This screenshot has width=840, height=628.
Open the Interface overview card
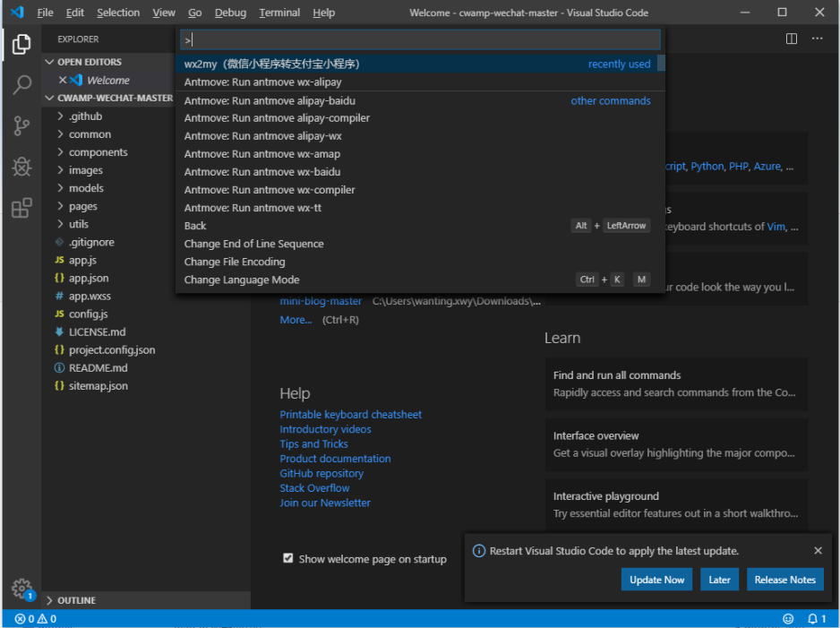677,444
